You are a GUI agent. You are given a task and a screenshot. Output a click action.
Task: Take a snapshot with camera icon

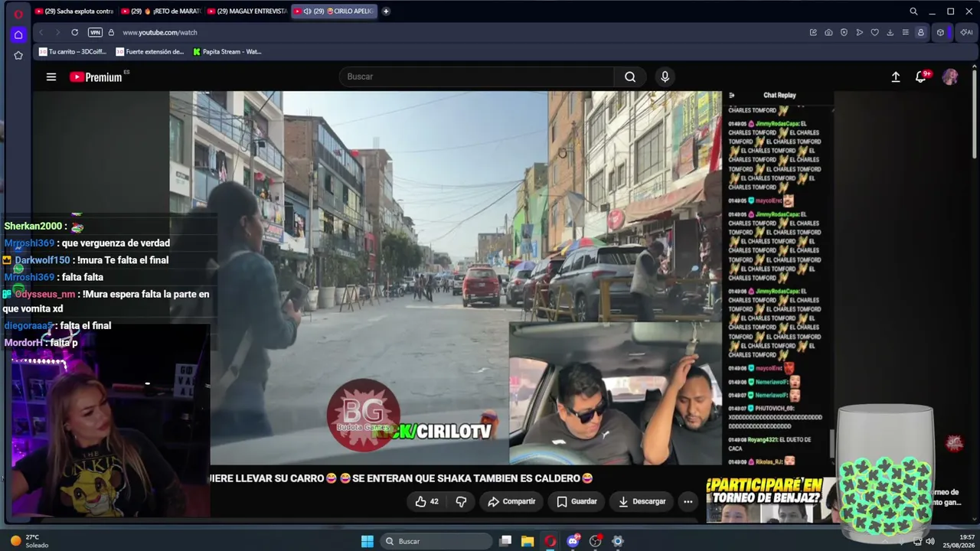(828, 32)
